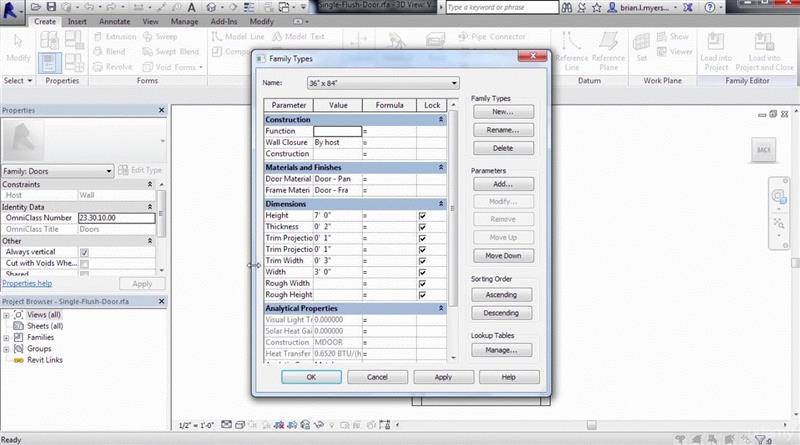Collapse the Constraints section in Properties
Image resolution: width=800 pixels, height=445 pixels.
pyautogui.click(x=150, y=184)
